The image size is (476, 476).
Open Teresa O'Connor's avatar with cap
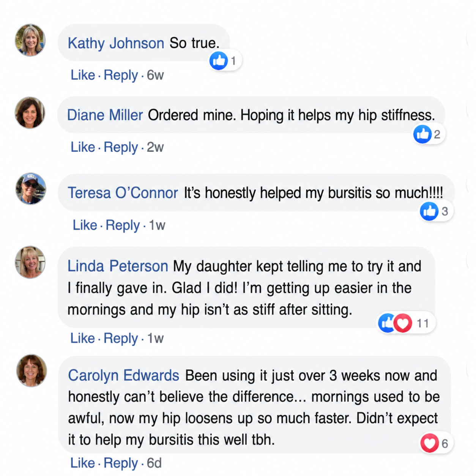(31, 189)
